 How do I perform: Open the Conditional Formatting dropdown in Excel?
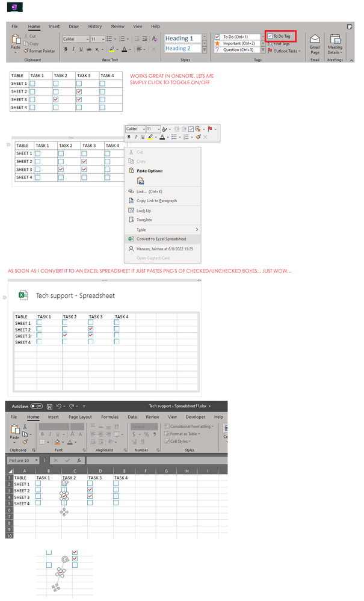[x=189, y=426]
